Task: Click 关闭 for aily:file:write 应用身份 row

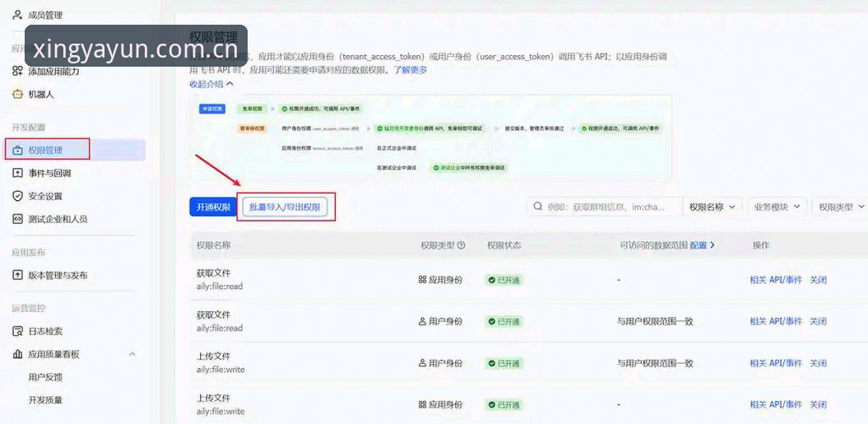Action: (818, 404)
